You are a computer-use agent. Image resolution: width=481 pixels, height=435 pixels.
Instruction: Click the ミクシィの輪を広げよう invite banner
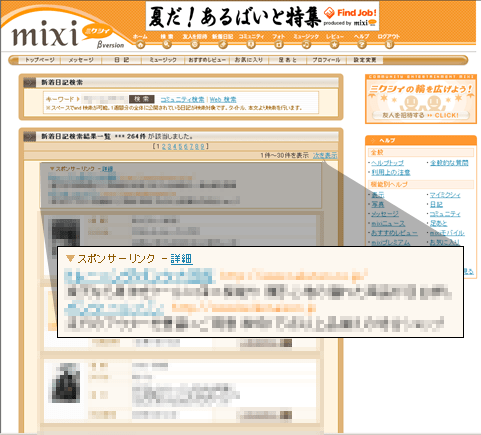tap(421, 99)
